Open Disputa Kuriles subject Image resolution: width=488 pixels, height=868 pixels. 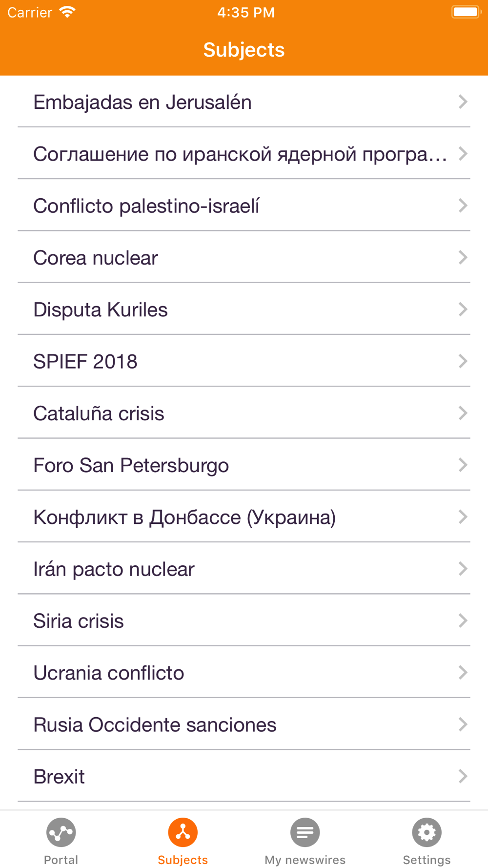coord(101,310)
